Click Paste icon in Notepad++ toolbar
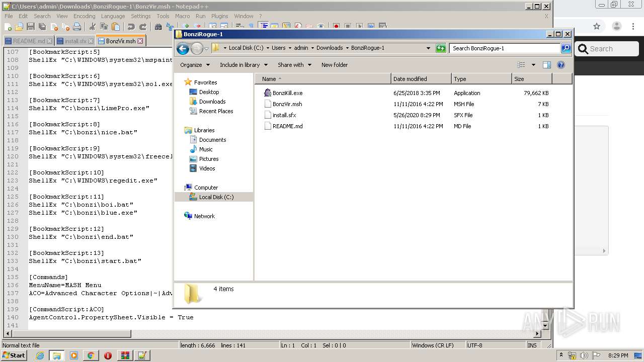The height and width of the screenshot is (362, 644). (x=116, y=26)
